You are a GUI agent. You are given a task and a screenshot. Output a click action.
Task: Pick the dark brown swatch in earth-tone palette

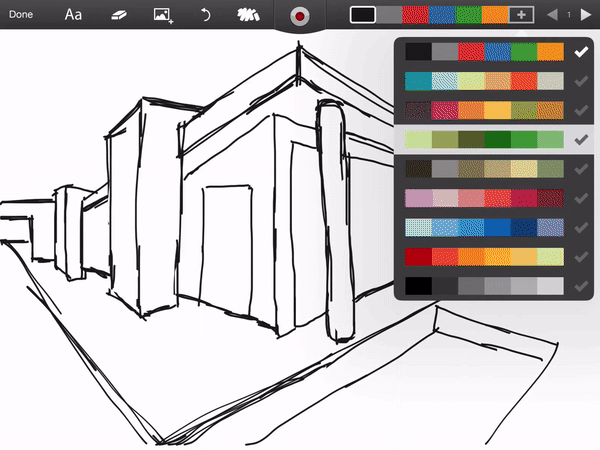(x=418, y=169)
